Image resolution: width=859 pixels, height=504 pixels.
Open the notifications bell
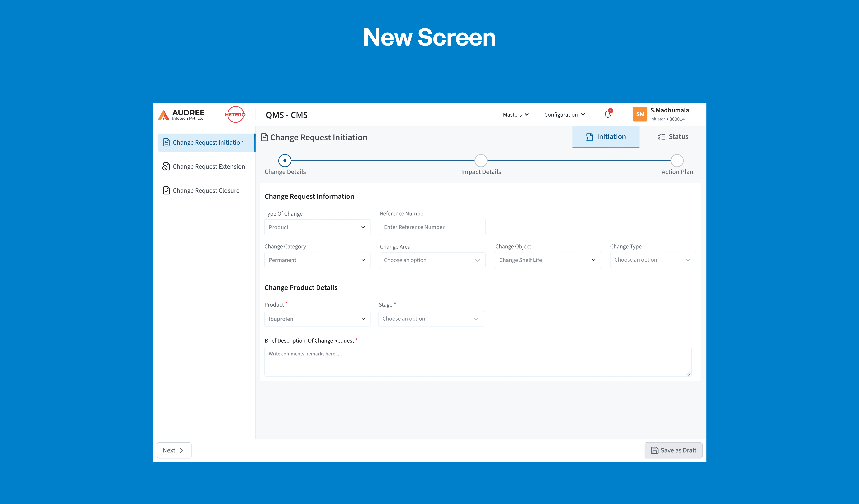click(608, 114)
